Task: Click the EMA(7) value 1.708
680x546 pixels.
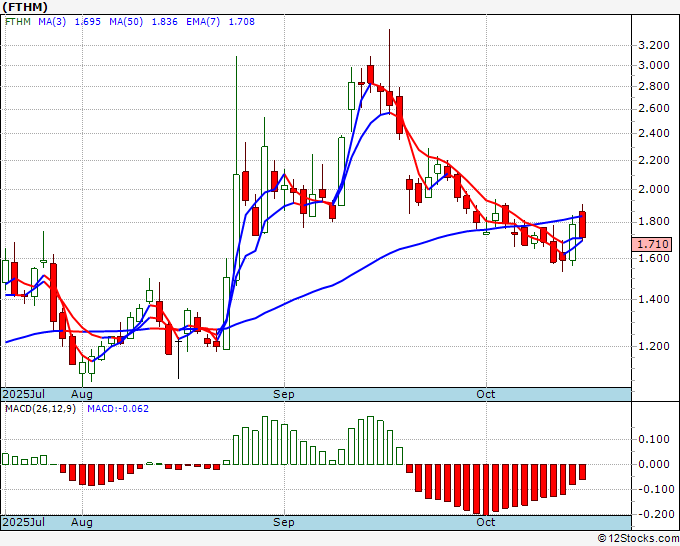Action: tap(242, 22)
